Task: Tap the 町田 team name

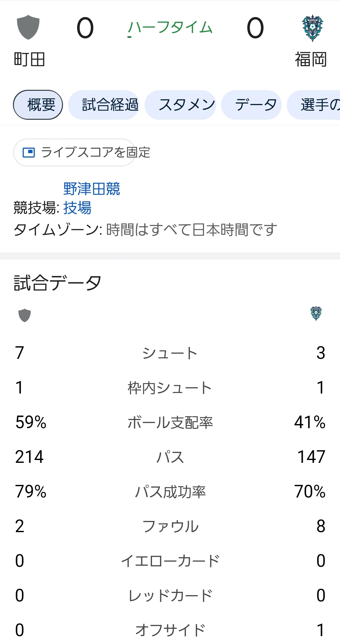Action: [30, 59]
